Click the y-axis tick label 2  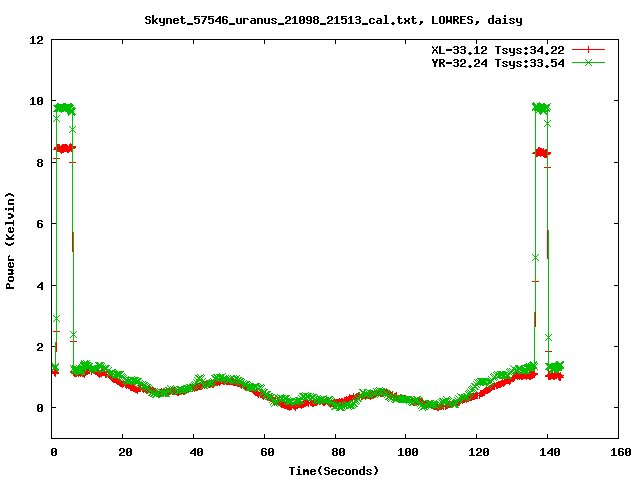coord(40,347)
